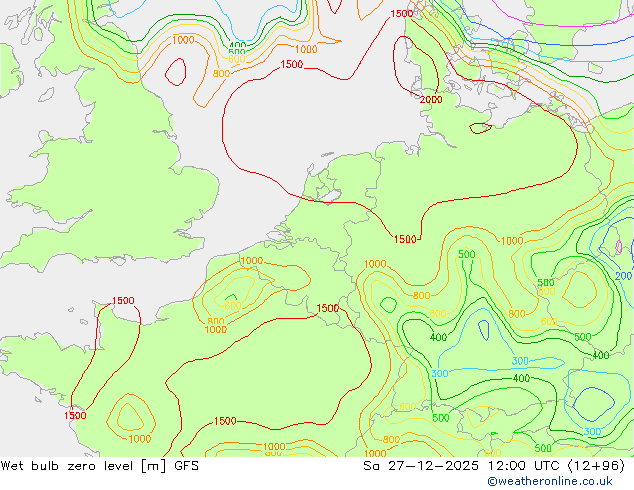Click the dark red '2000' contour label

tap(431, 99)
